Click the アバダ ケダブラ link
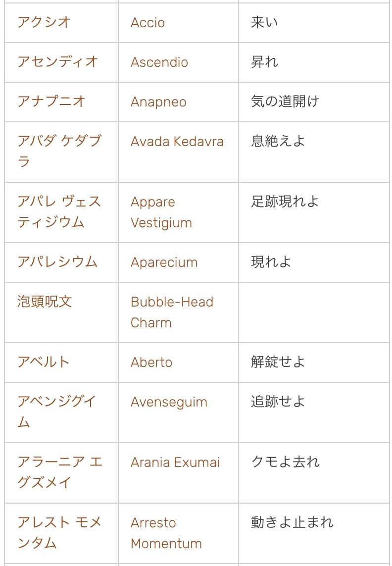The height and width of the screenshot is (566, 392). click(59, 142)
